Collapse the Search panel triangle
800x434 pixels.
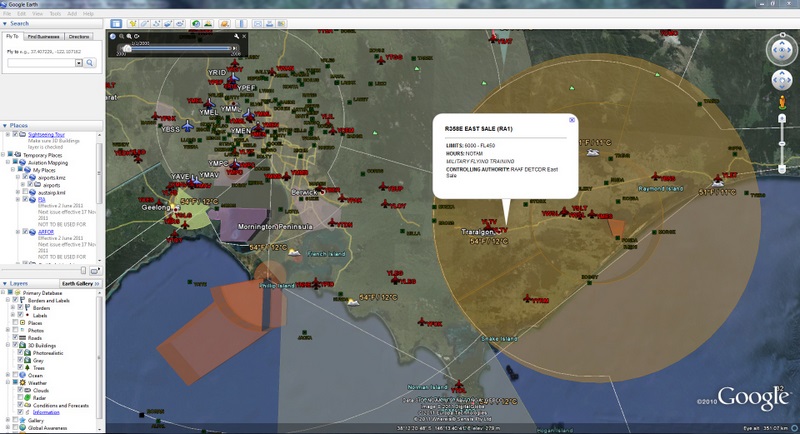tap(5, 23)
